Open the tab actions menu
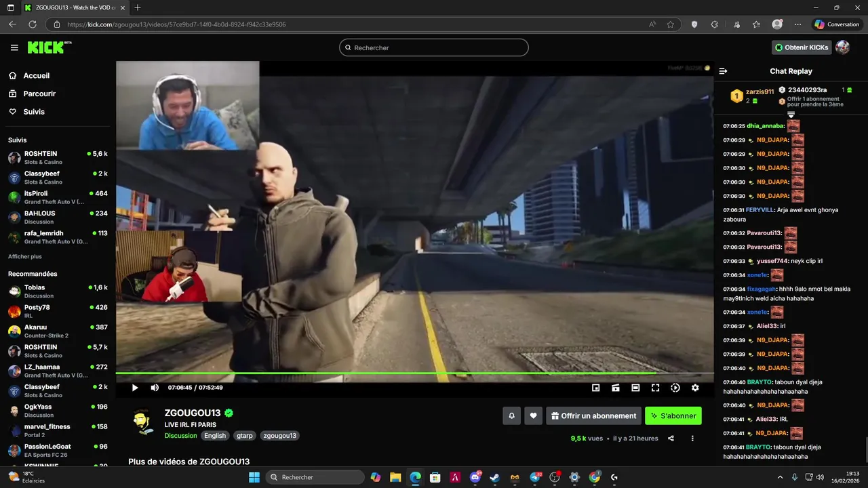Screen dimensions: 868x488 10,7
